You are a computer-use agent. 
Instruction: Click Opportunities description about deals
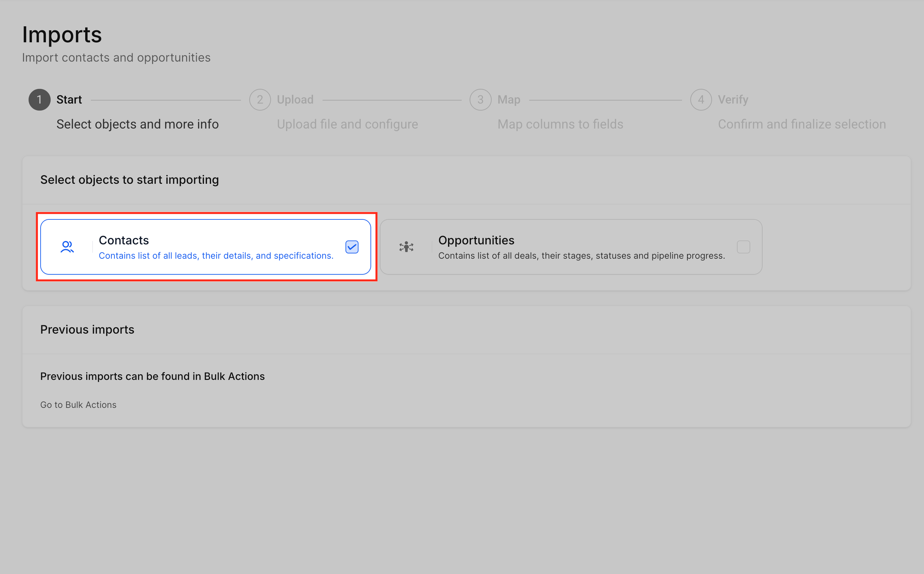(581, 256)
